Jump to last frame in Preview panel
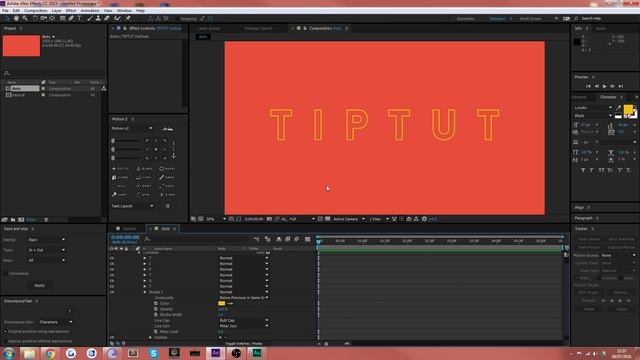Image resolution: width=640 pixels, height=360 pixels. (621, 87)
